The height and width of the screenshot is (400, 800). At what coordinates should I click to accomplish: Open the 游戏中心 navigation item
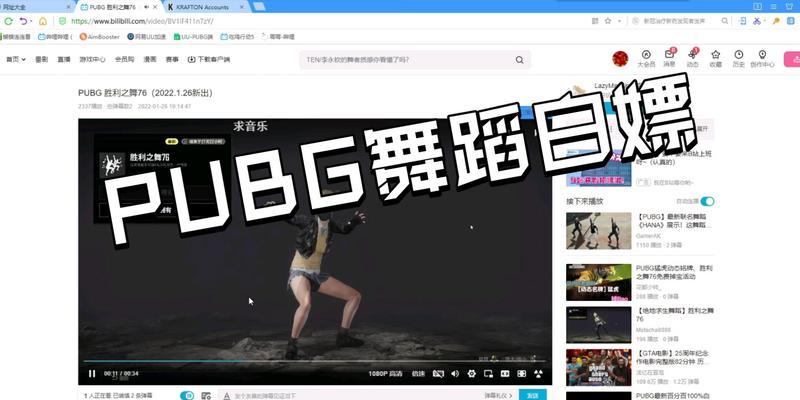pyautogui.click(x=92, y=60)
